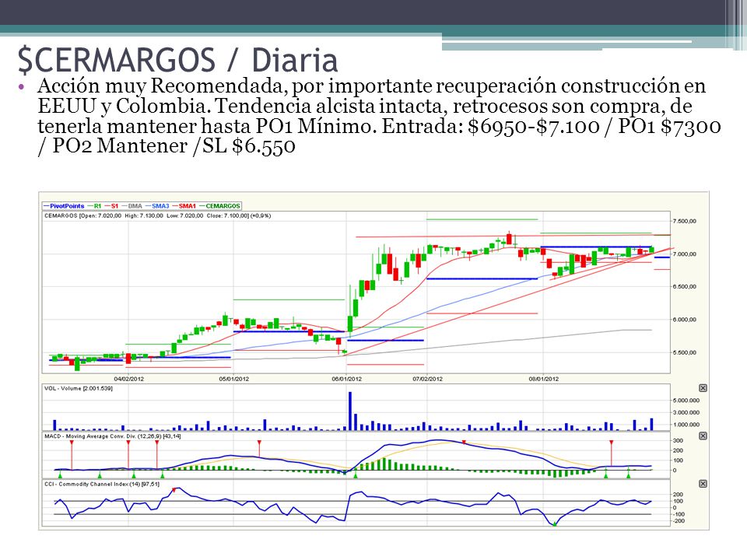
Task: Click the text Entrada: $6950-$7.100 in the bullet
Action: pyautogui.click(x=490, y=126)
